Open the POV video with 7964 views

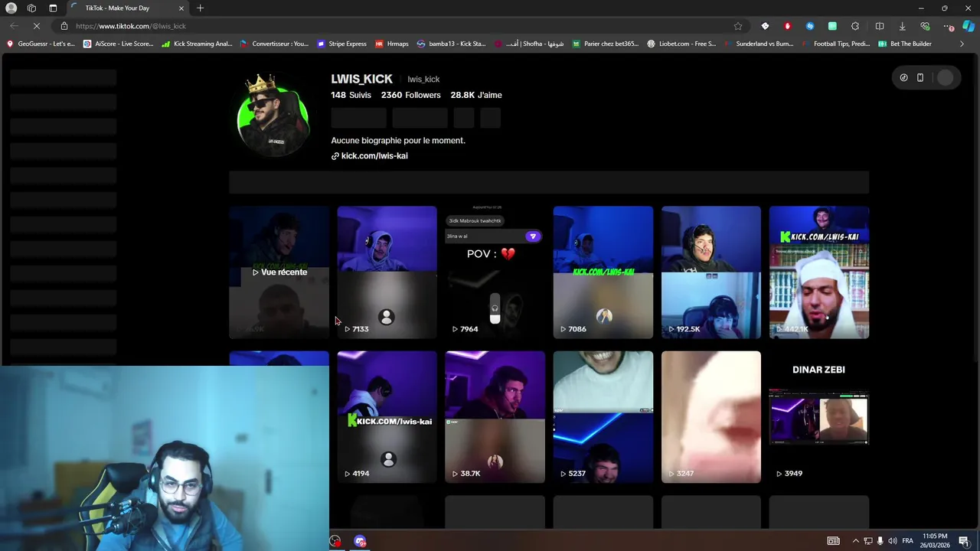pos(495,272)
